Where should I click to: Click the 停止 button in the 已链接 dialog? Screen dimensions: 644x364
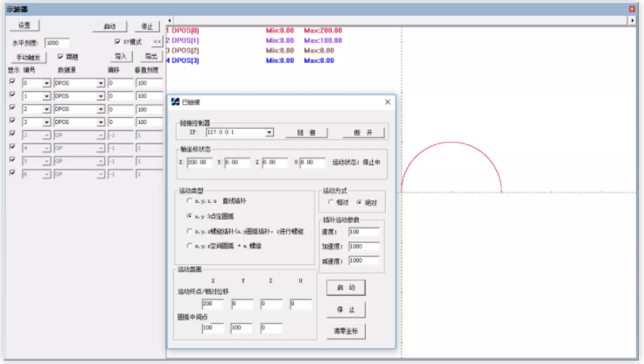tap(346, 310)
